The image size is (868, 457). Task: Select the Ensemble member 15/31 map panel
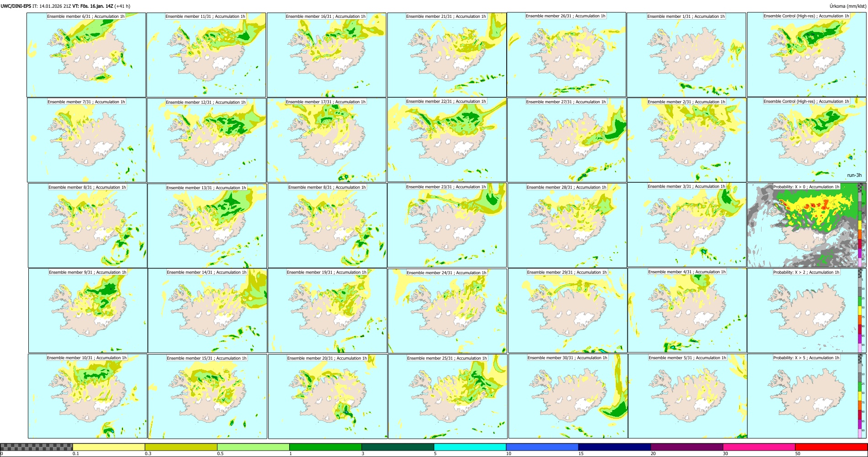207,397
